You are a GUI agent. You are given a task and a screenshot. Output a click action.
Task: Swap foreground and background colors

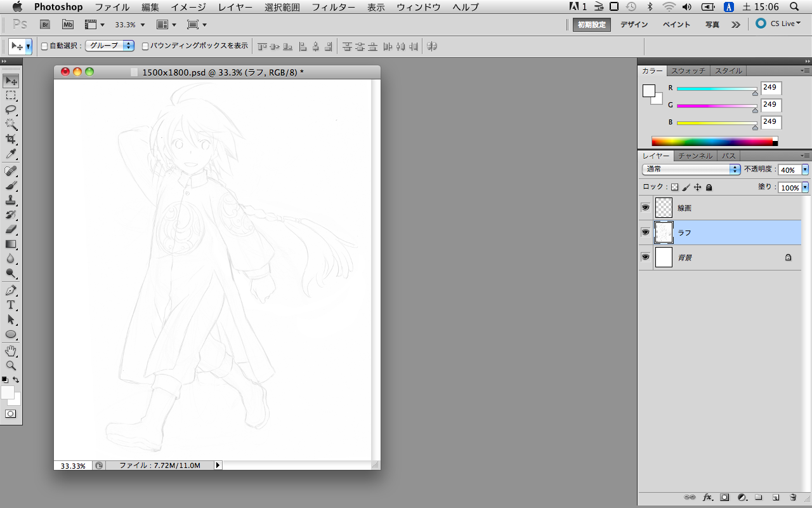click(16, 380)
